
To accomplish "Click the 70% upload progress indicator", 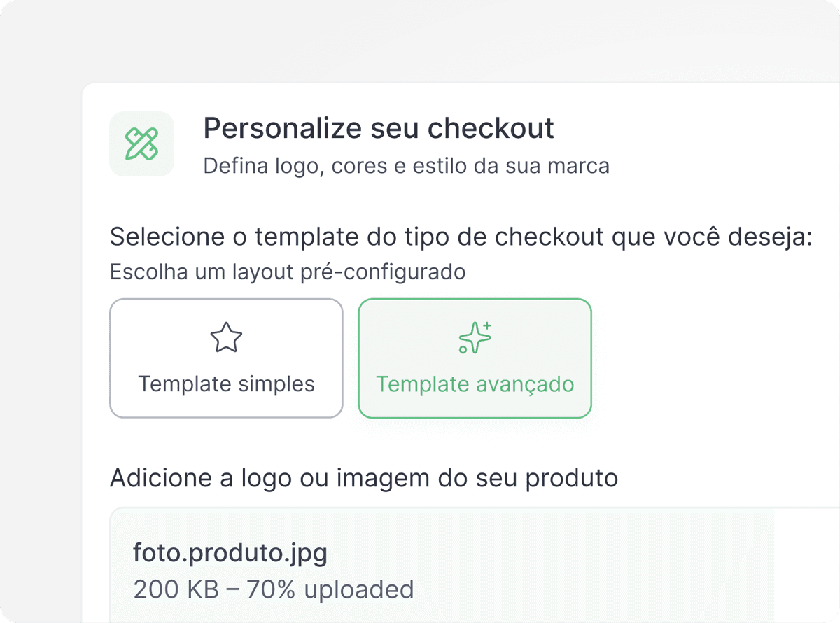I will 273,589.
